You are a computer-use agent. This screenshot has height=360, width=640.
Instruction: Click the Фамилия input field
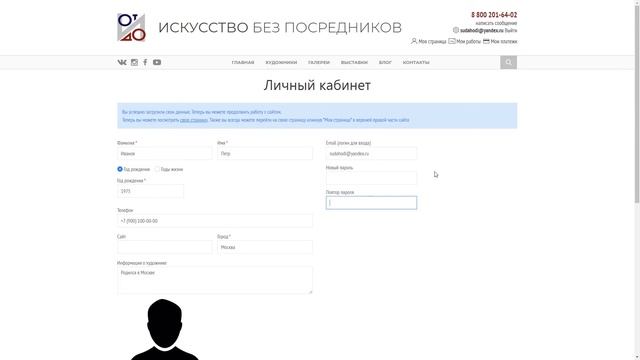point(164,153)
